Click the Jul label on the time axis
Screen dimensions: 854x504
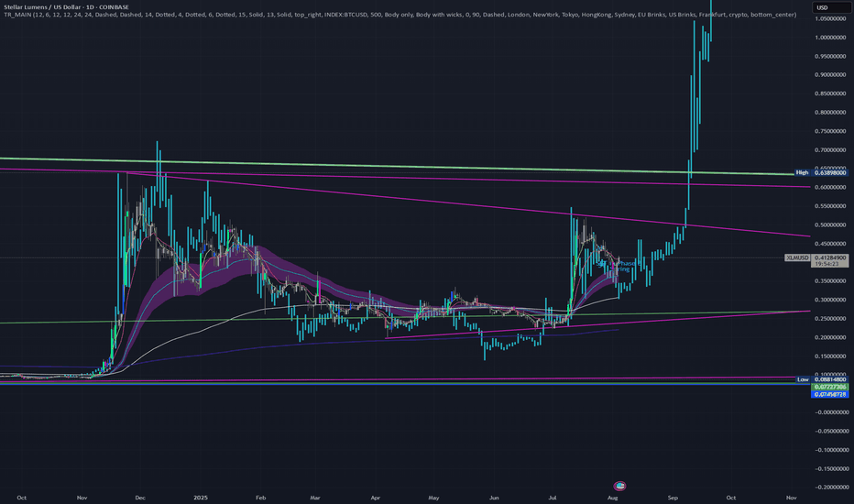(x=553, y=498)
